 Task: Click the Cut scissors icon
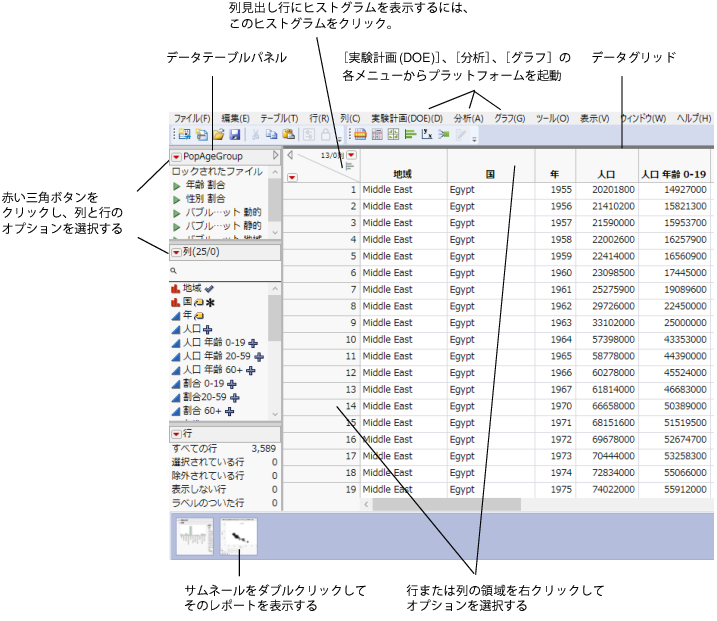tap(256, 134)
